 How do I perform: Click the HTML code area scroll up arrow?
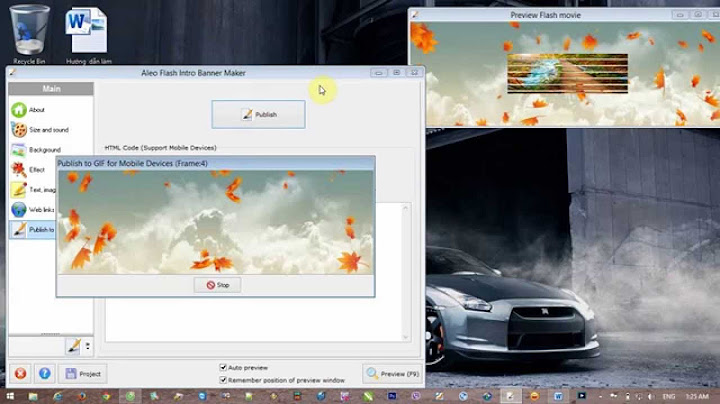point(405,208)
